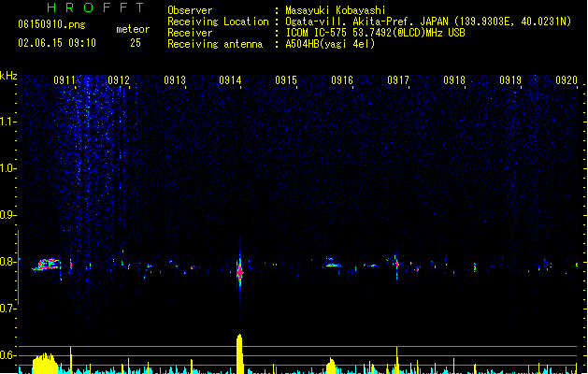This screenshot has width=588, height=374.
Task: Select the A504HB(yagi 4el) antenna text
Action: click(x=330, y=44)
